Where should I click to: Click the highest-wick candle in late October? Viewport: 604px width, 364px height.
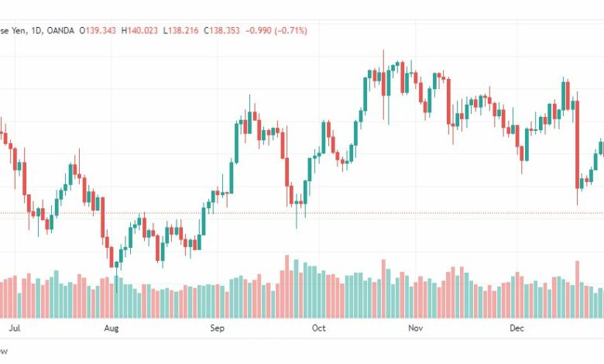coord(383,83)
